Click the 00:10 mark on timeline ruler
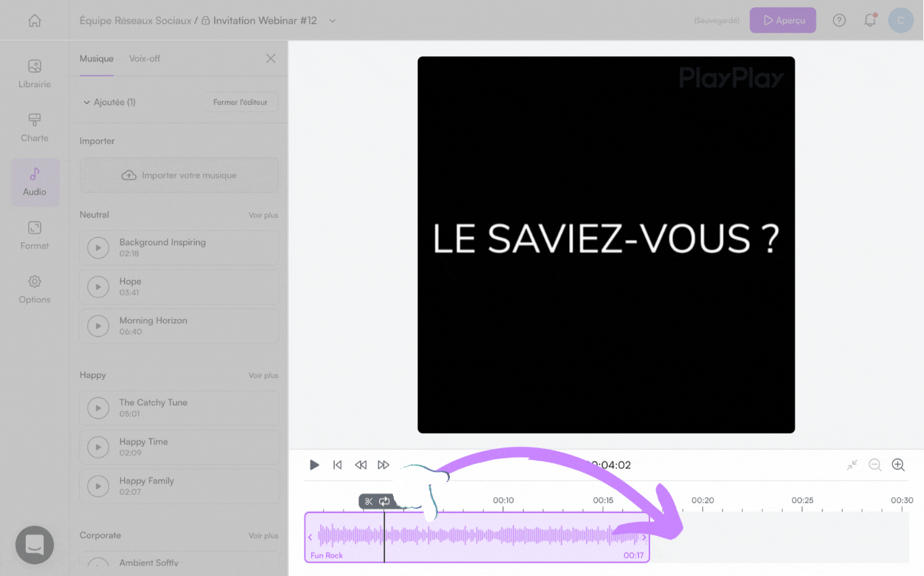924x576 pixels. point(503,501)
